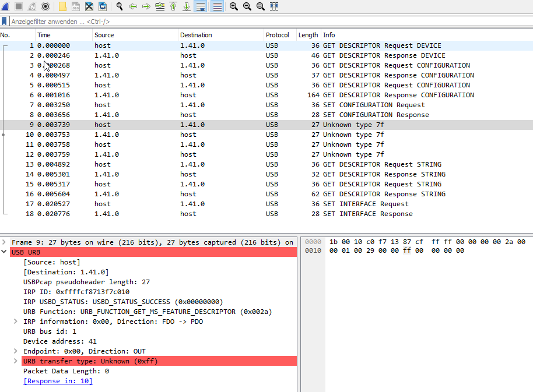The width and height of the screenshot is (533, 392).
Task: Select packet 9 Unknown type 7f
Action: [x=175, y=125]
